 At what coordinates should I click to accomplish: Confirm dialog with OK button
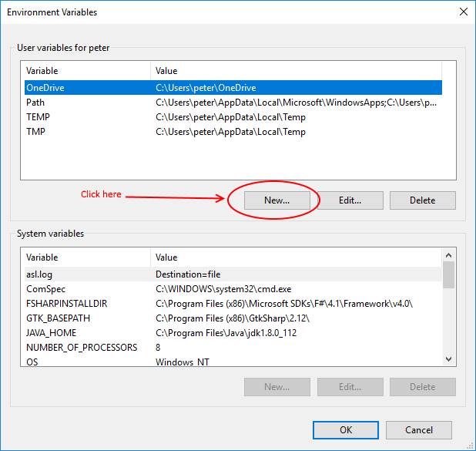coord(346,430)
